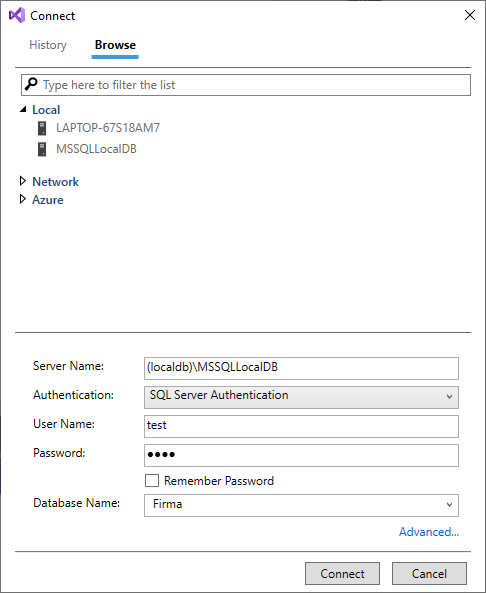Expand the Network node

click(23, 181)
